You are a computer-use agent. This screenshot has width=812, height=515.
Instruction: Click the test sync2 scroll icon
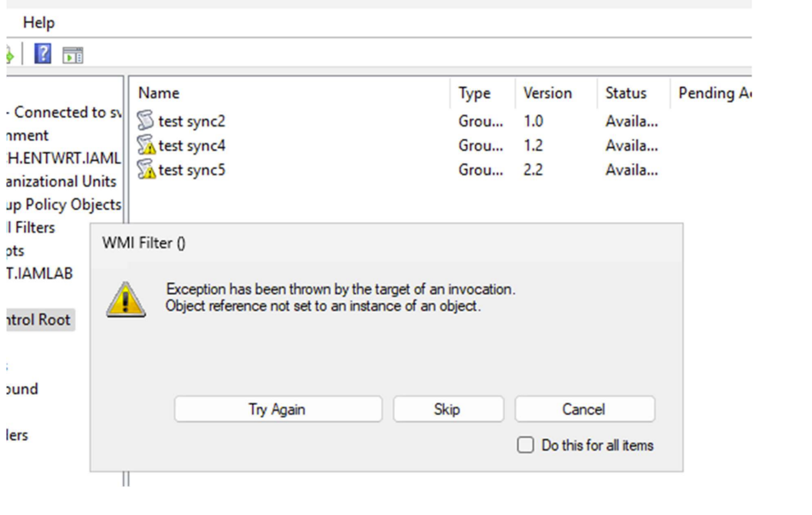146,121
